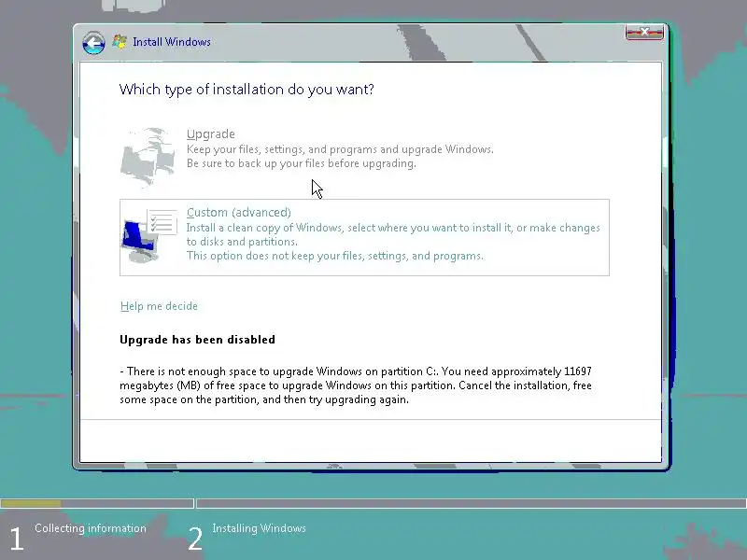Click the Windows flag icon in title bar

pyautogui.click(x=120, y=42)
